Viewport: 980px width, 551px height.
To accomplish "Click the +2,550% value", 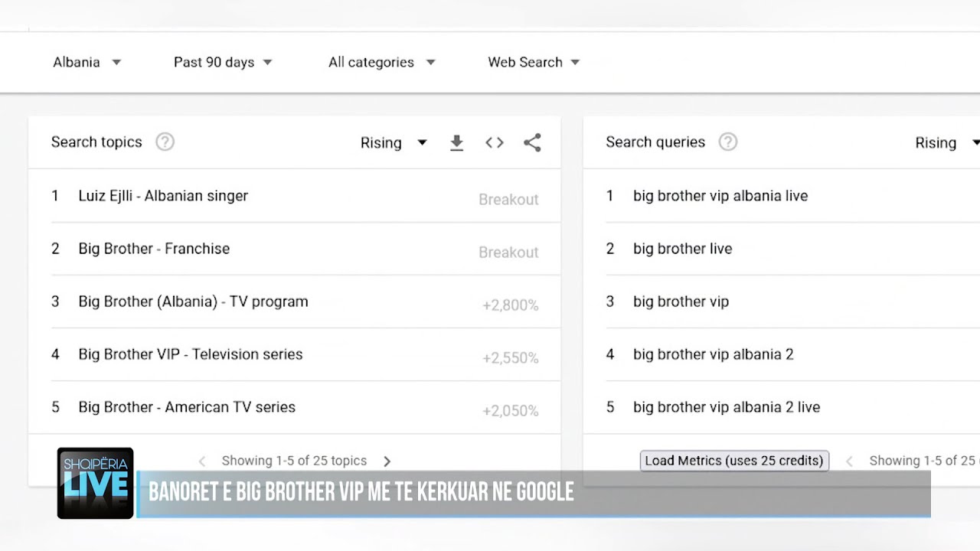I will [x=510, y=358].
